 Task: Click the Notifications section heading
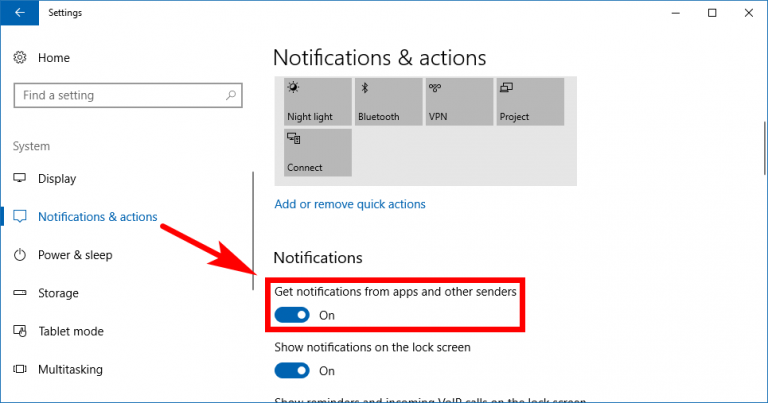318,258
